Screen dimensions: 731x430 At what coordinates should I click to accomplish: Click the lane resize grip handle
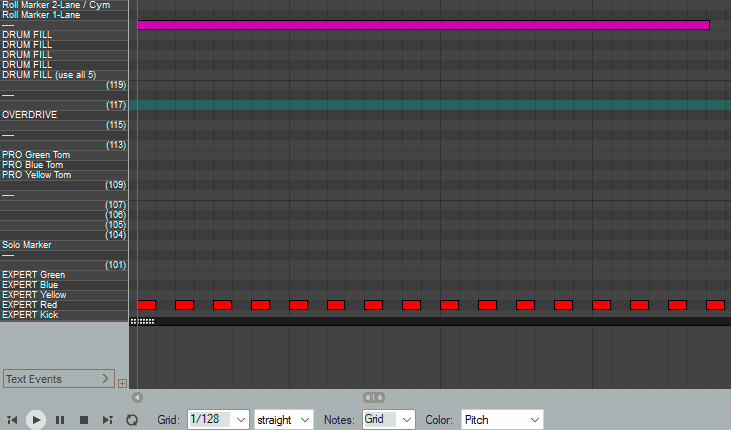[142, 321]
